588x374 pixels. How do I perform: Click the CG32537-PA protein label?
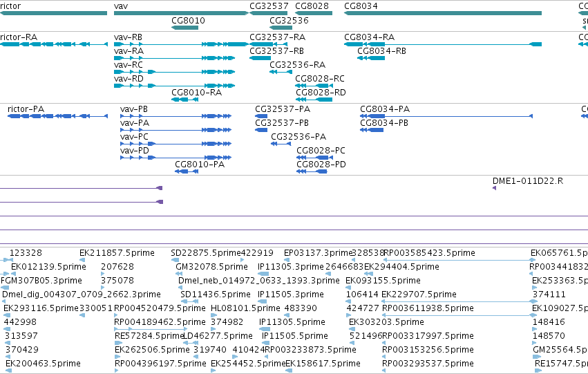[283, 109]
